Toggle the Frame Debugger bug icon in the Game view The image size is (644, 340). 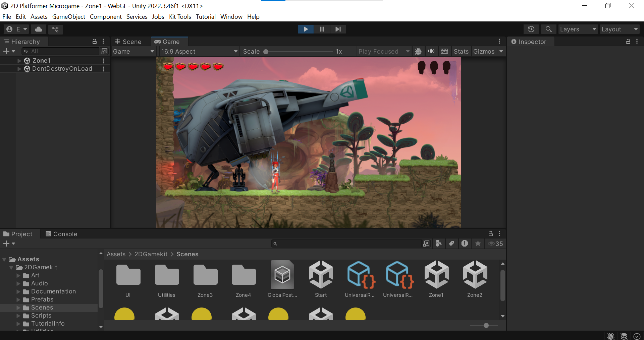(418, 51)
